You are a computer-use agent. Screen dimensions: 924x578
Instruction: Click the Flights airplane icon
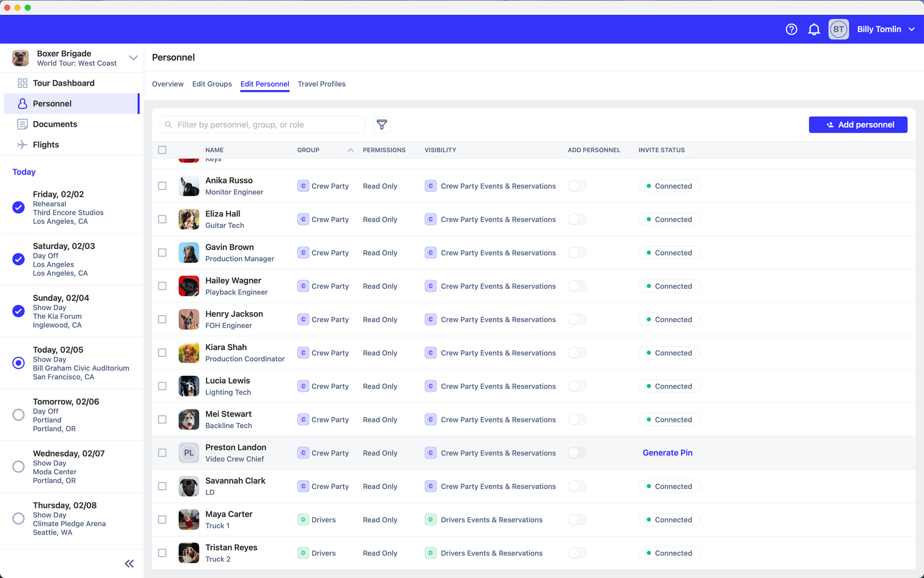(x=22, y=144)
